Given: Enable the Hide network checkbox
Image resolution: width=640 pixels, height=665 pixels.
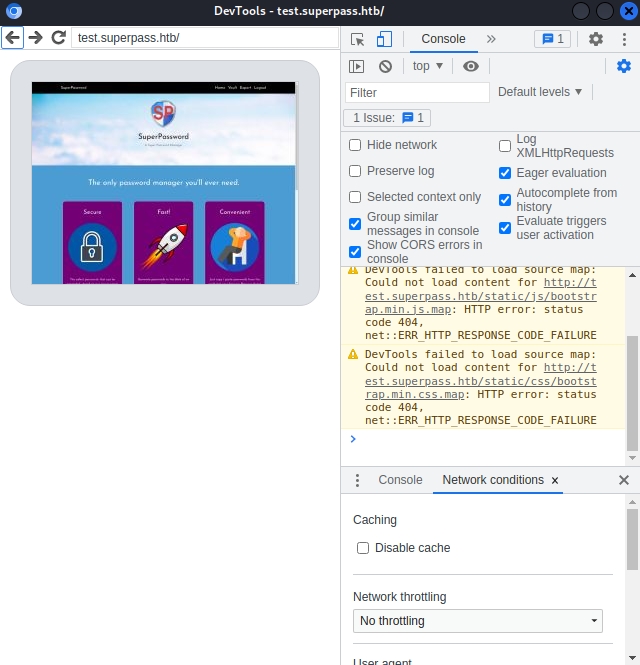Looking at the screenshot, I should [x=355, y=145].
